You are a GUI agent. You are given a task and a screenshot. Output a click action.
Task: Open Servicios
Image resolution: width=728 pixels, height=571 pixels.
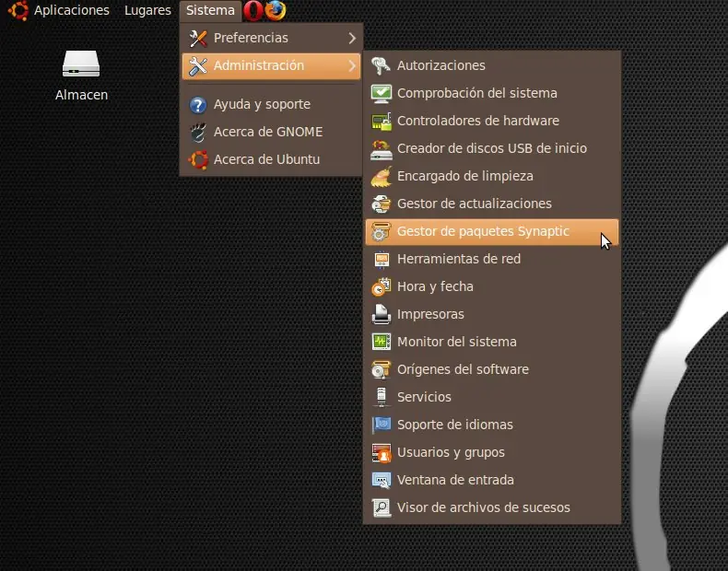click(x=492, y=397)
